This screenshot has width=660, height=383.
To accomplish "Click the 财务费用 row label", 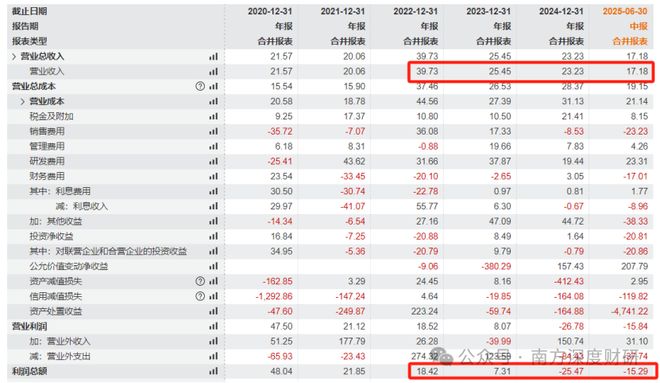I will (47, 176).
